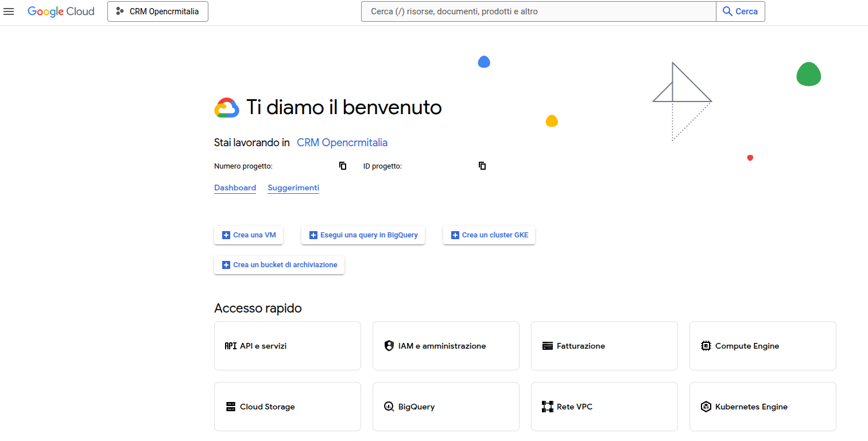Image resolution: width=868 pixels, height=441 pixels.
Task: Click the Rete VPC network icon
Action: (547, 407)
